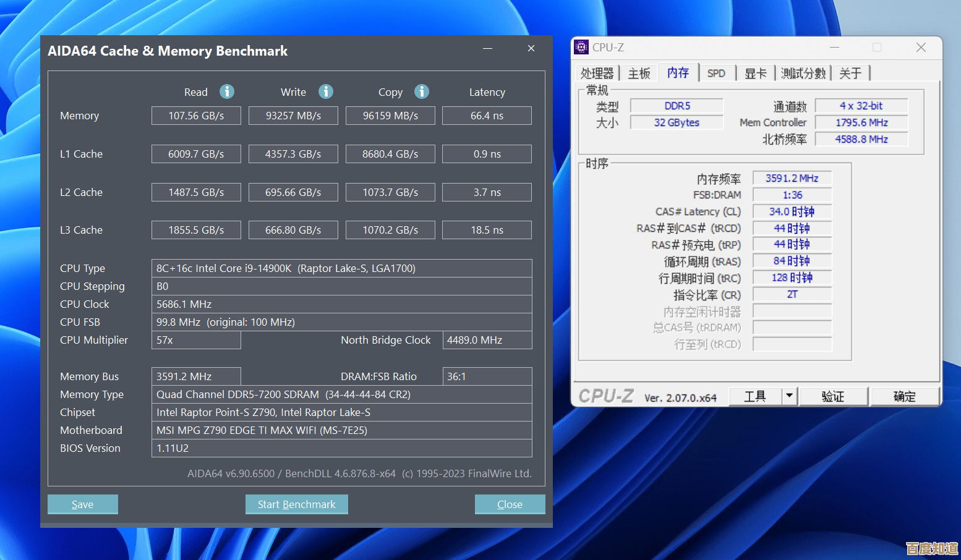961x560 pixels.
Task: Click the Write info icon
Action: (326, 91)
